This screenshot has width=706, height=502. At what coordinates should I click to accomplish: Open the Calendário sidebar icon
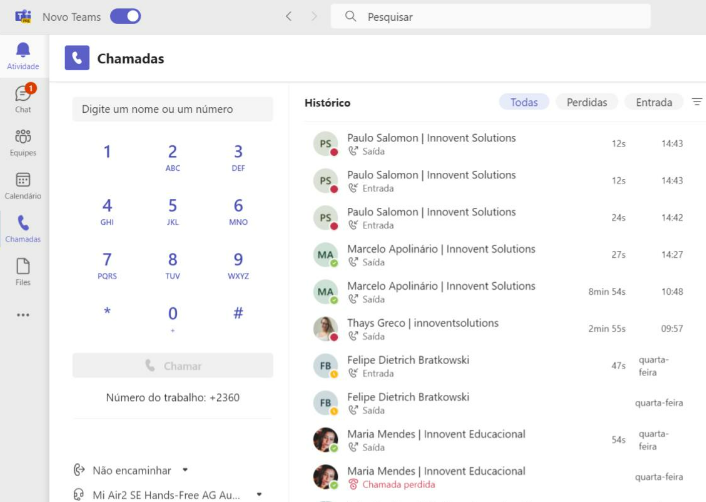tap(23, 180)
